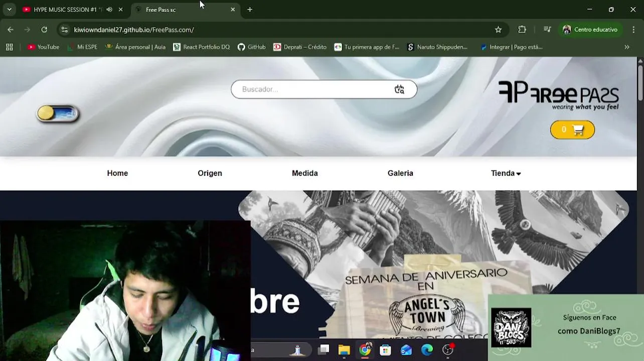Close the Free Pass tab

[x=233, y=10]
